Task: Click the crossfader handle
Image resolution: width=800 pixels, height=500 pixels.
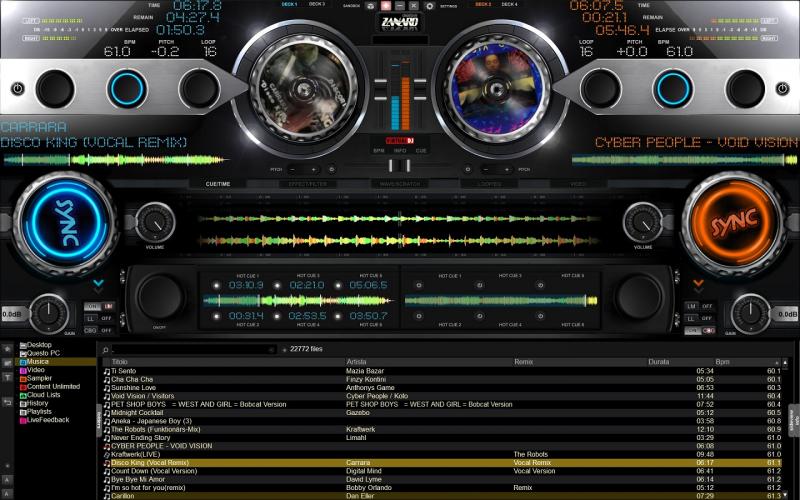Action: (400, 165)
